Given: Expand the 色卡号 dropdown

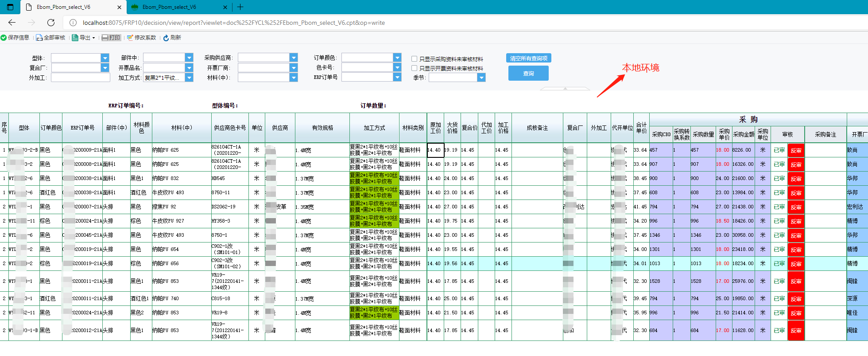Looking at the screenshot, I should 397,67.
